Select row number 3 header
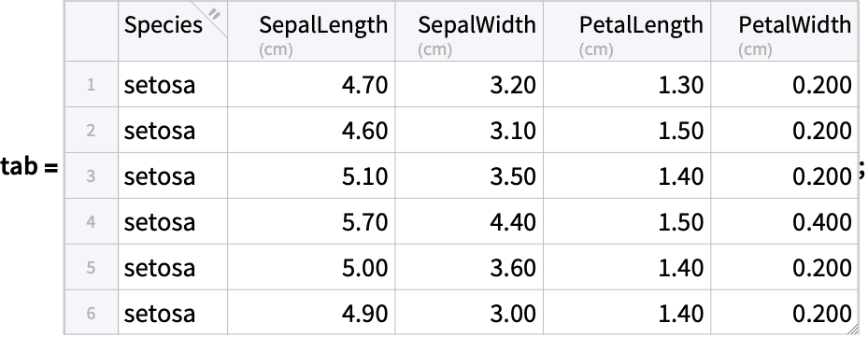 pos(92,176)
